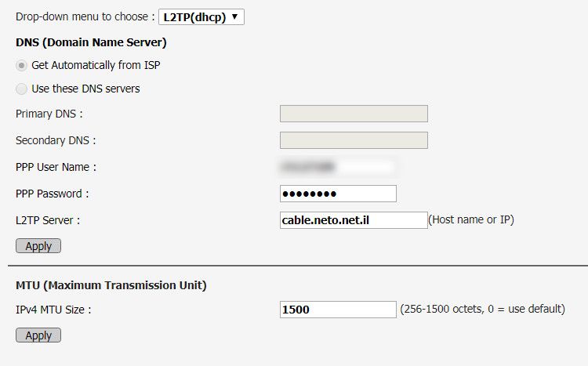Click the "(Host name or IP)" hint text
Image resolution: width=588 pixels, height=366 pixels.
471,220
